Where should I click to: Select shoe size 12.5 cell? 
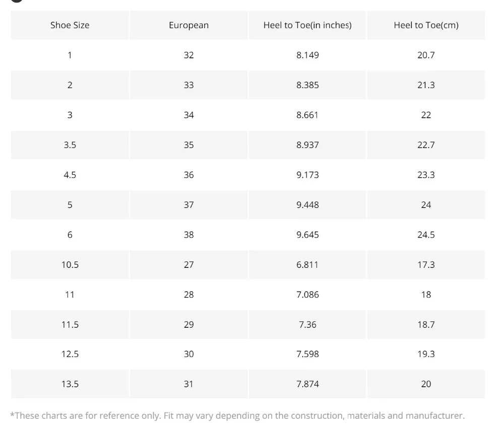pos(70,354)
